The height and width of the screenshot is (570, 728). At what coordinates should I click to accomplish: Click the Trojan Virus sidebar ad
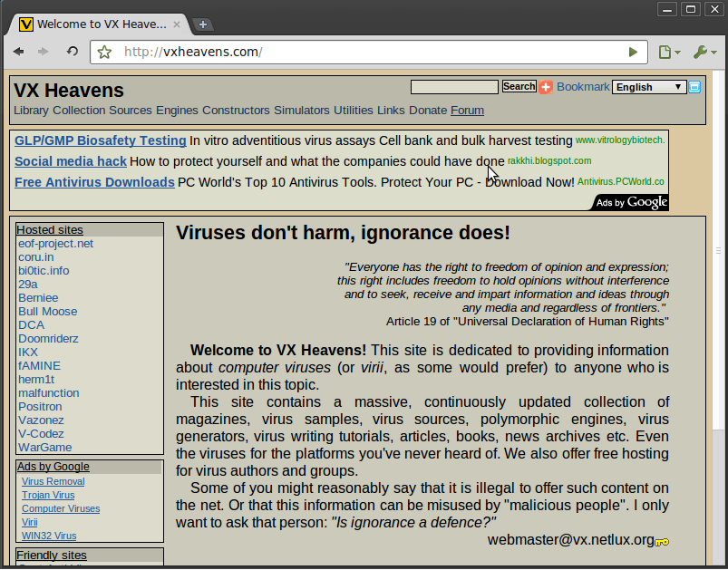[x=48, y=496]
